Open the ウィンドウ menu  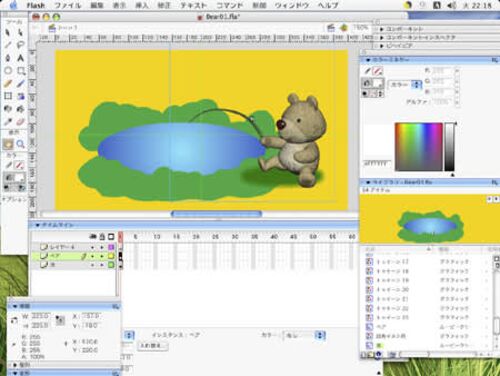click(x=291, y=5)
